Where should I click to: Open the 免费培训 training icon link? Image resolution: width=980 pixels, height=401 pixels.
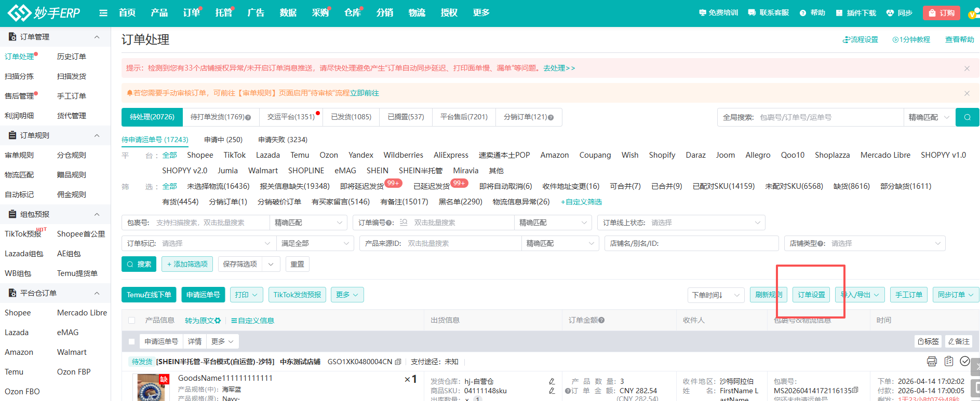pyautogui.click(x=718, y=13)
